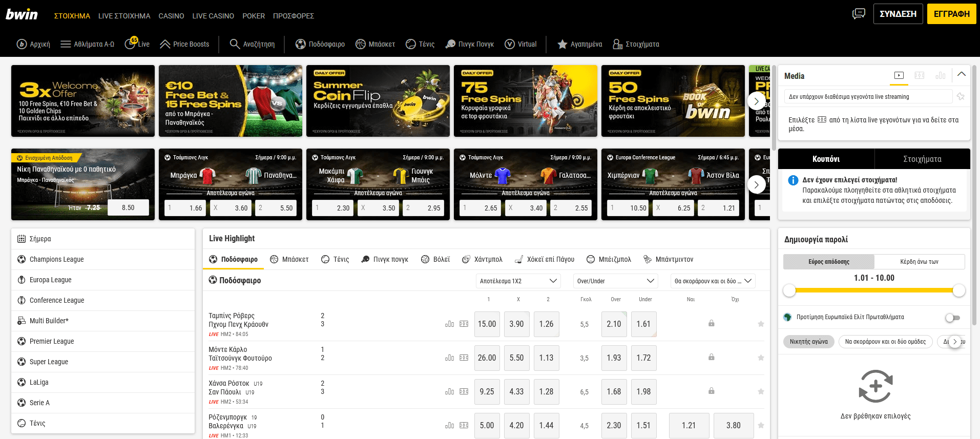Show pitch animation view in Media panel
Image resolution: width=980 pixels, height=439 pixels.
tap(920, 75)
